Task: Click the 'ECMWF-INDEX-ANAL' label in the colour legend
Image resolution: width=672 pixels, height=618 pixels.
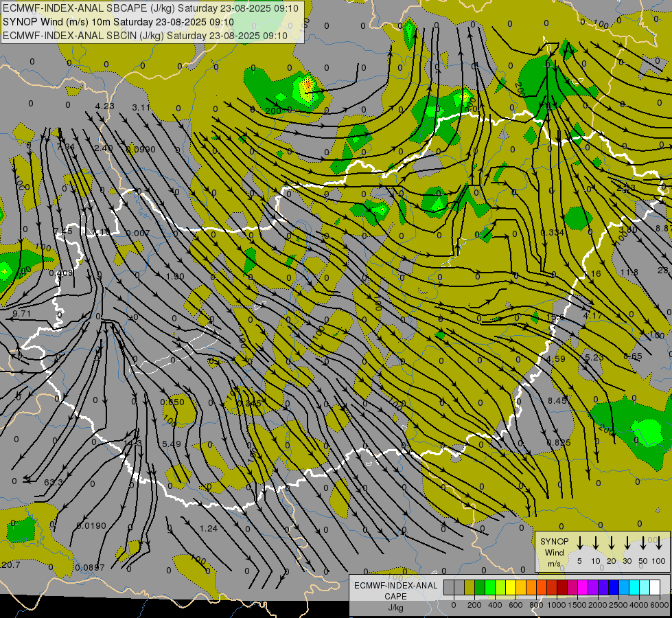Action: pos(395,586)
